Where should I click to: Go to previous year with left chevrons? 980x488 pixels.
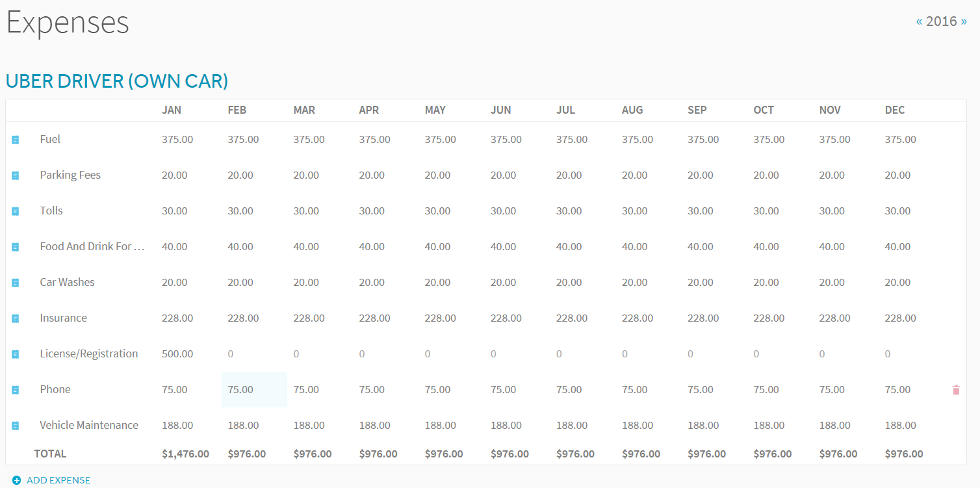tap(919, 21)
